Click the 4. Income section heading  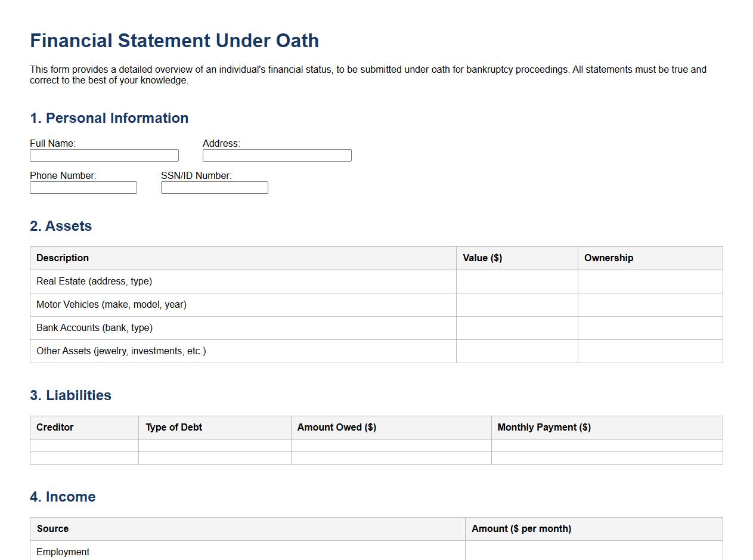pos(63,497)
